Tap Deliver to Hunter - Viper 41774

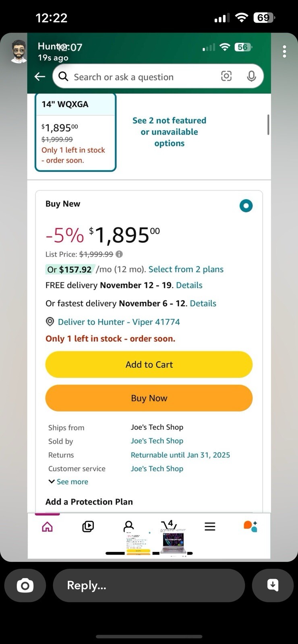(113, 322)
